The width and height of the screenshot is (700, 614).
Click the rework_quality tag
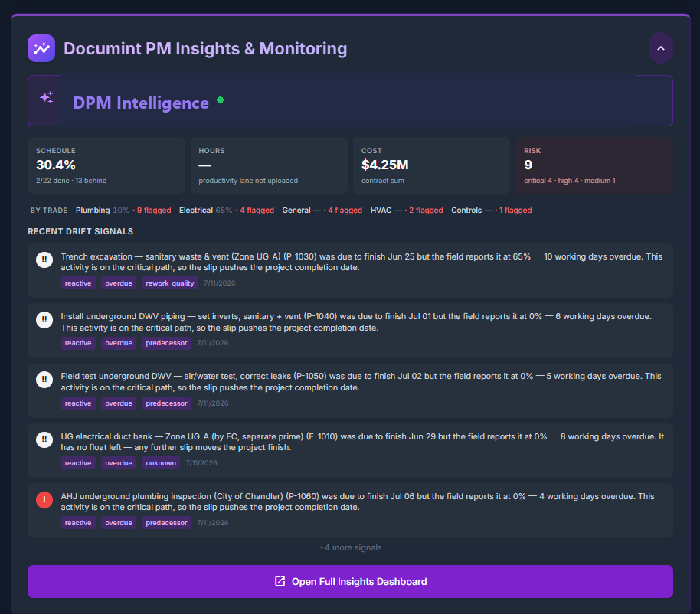170,283
